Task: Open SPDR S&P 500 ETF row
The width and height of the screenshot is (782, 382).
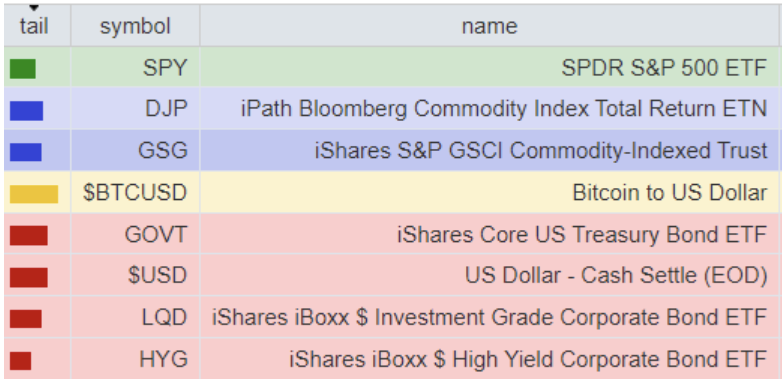Action: tap(391, 68)
